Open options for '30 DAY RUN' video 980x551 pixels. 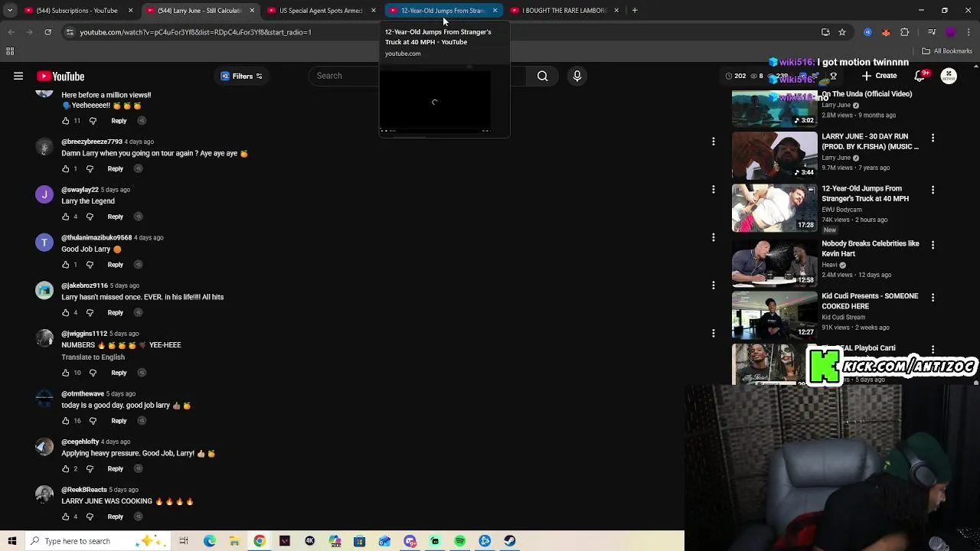coord(933,138)
